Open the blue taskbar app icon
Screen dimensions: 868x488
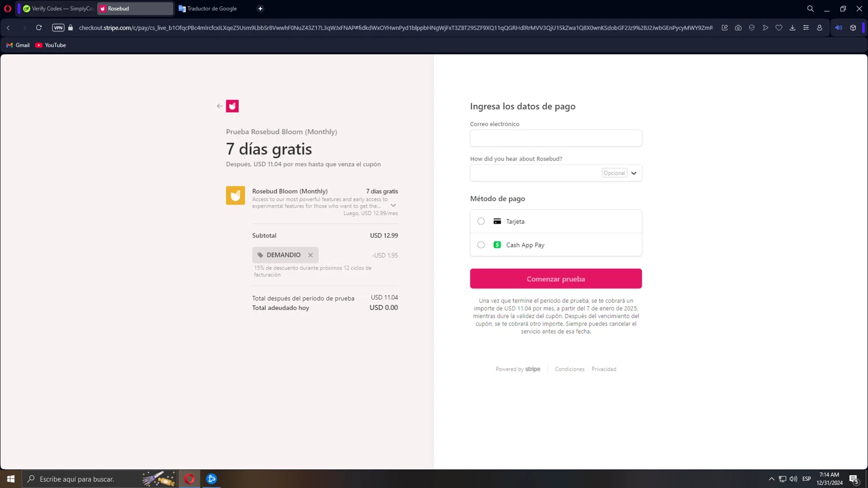212,479
